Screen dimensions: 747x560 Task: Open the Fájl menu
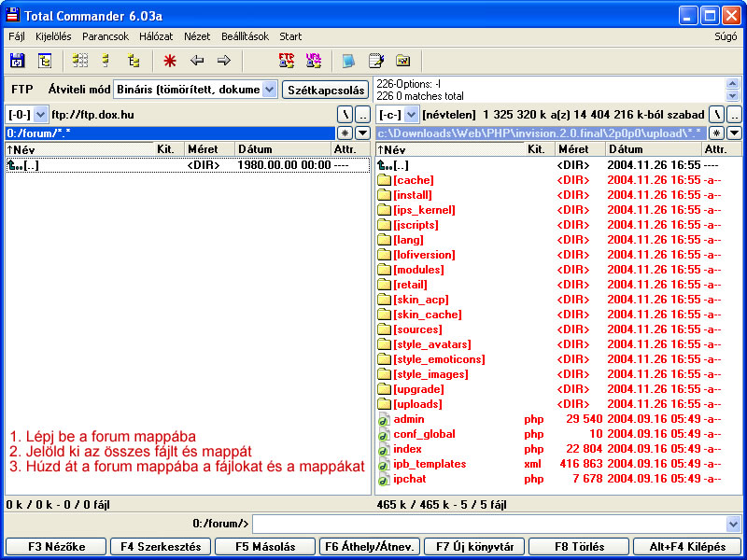[x=17, y=36]
